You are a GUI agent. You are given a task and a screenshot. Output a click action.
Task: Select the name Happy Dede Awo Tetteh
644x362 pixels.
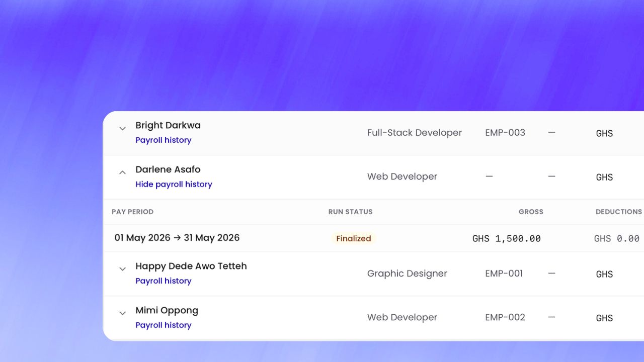[x=191, y=266]
